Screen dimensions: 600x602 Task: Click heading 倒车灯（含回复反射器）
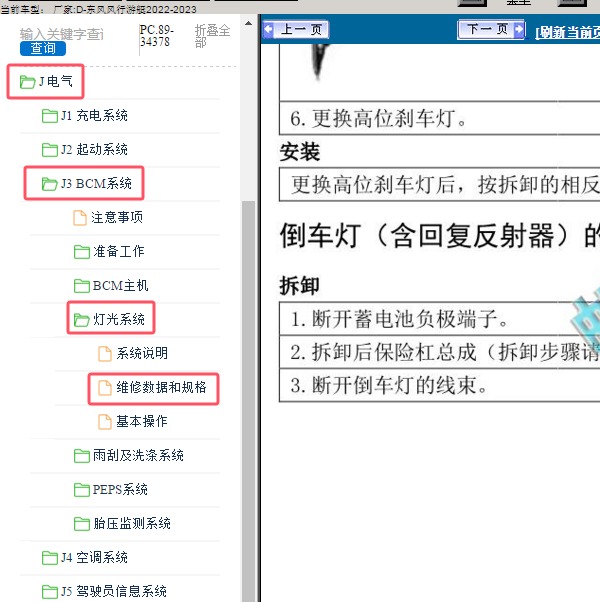pos(425,235)
